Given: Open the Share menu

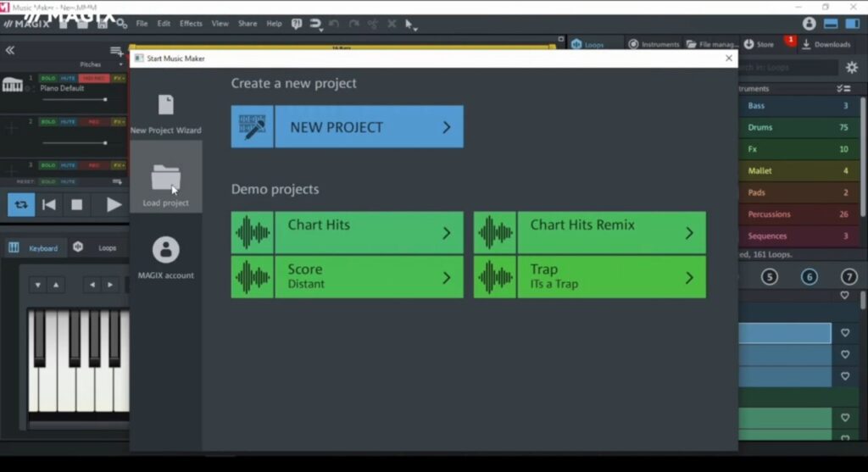Looking at the screenshot, I should (248, 24).
